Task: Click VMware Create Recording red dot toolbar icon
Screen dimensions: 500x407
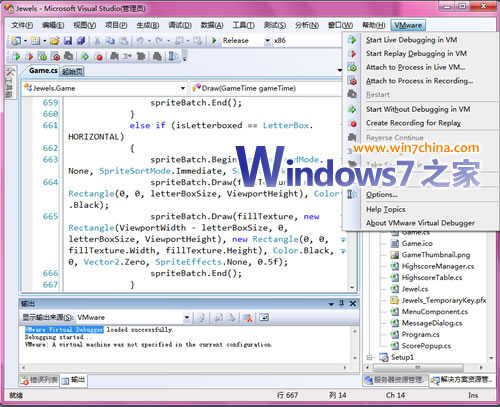Action: pos(99,56)
